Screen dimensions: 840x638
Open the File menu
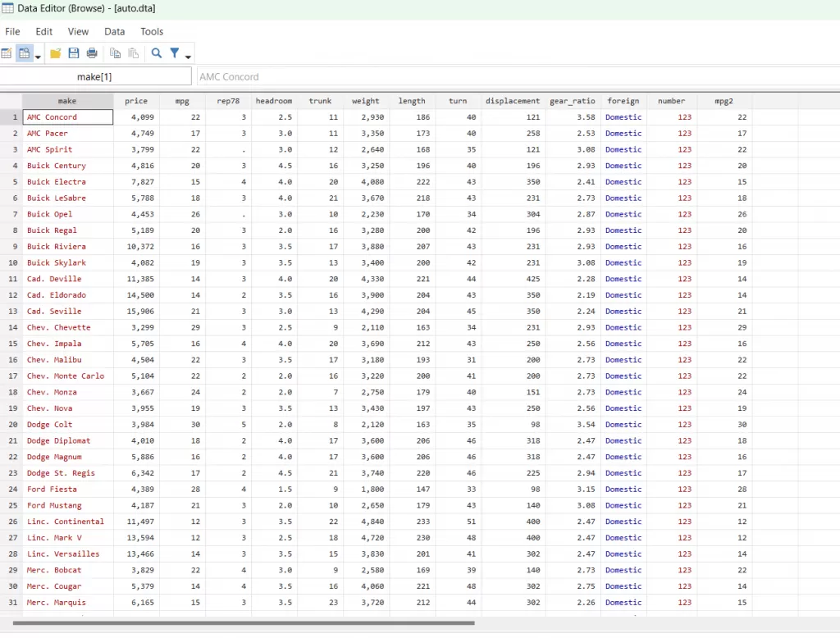12,31
